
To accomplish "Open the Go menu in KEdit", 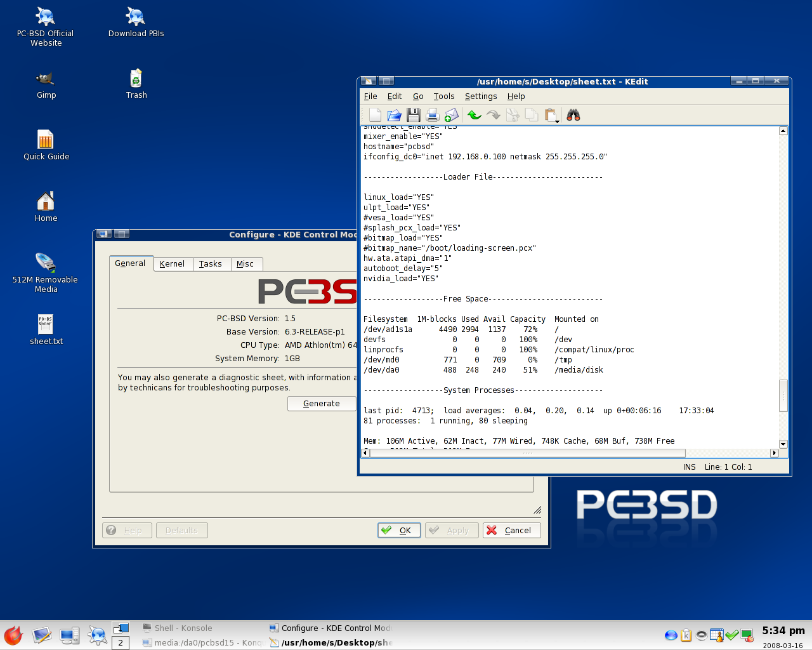I will coord(418,96).
